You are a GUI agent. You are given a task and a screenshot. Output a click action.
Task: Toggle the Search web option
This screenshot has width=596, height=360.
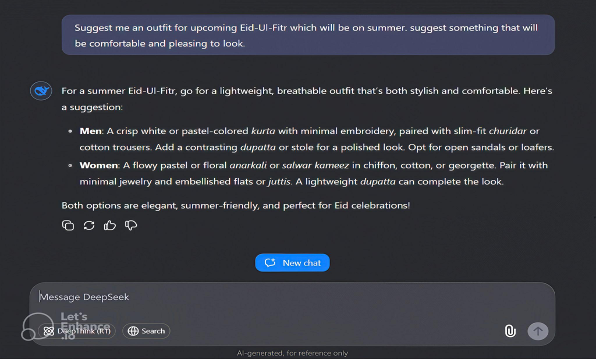tap(146, 331)
